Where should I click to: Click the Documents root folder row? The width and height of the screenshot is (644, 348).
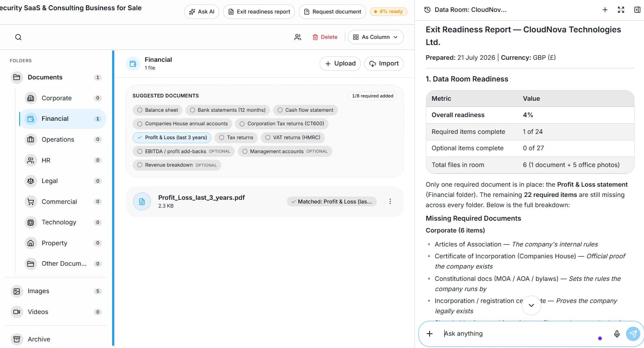point(56,77)
